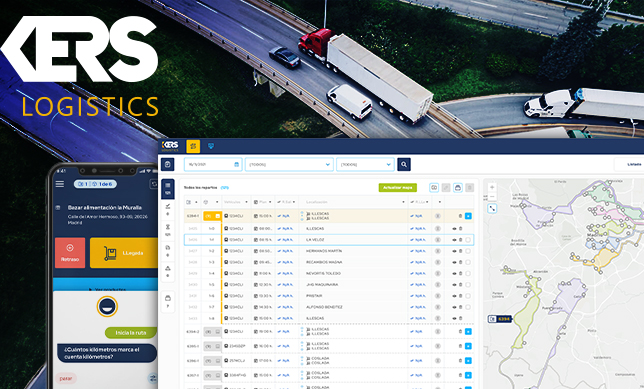This screenshot has height=389, width=644.
Task: Click the grey circle icon on LA VELOZ row
Action: click(x=438, y=239)
